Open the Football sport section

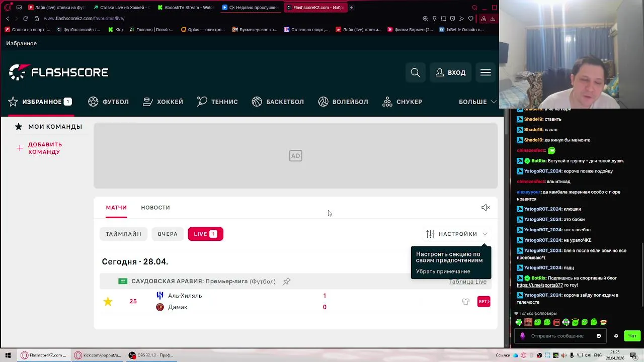pos(108,102)
